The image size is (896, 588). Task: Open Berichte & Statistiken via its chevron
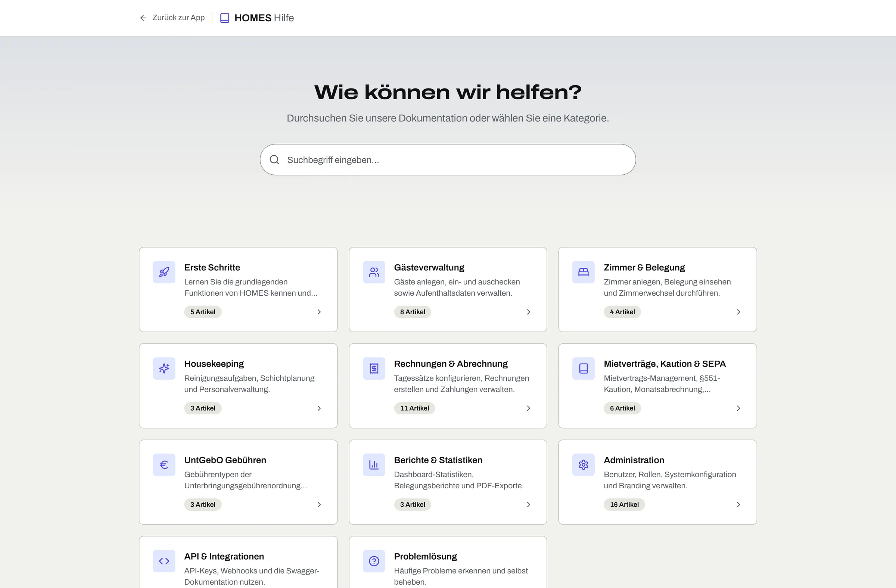coord(528,504)
